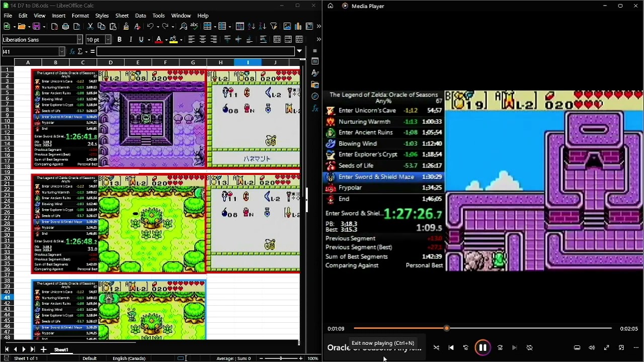Click the Cut scissors icon

90,26
